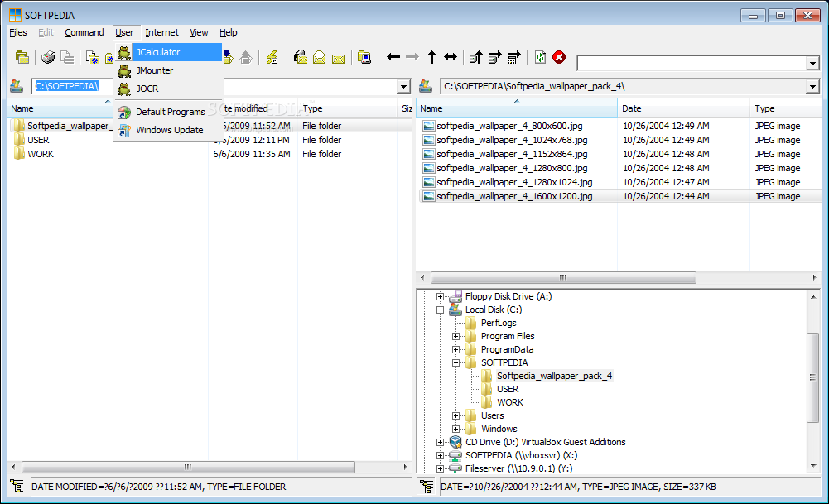Expand the Users tree node
829x504 pixels.
[x=455, y=415]
